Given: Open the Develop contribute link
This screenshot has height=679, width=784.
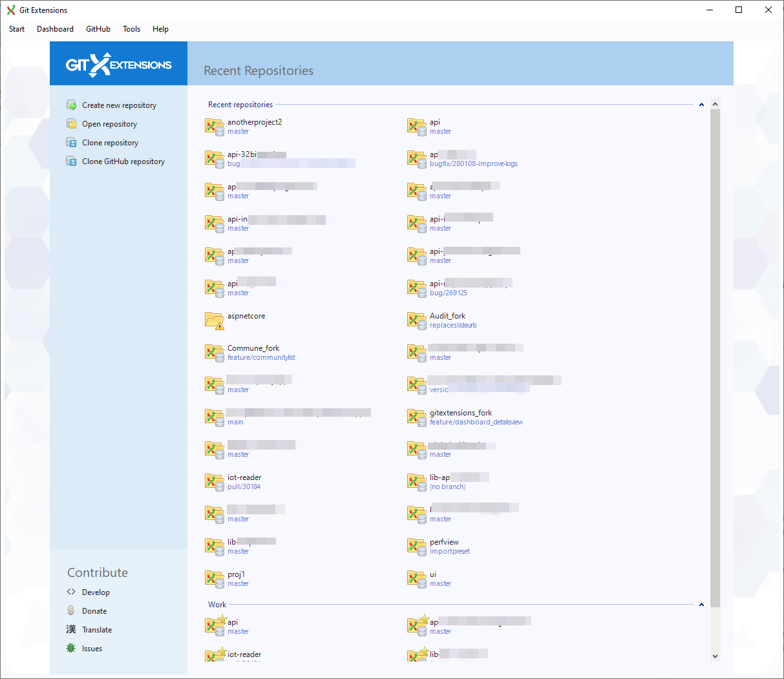Looking at the screenshot, I should coord(96,592).
